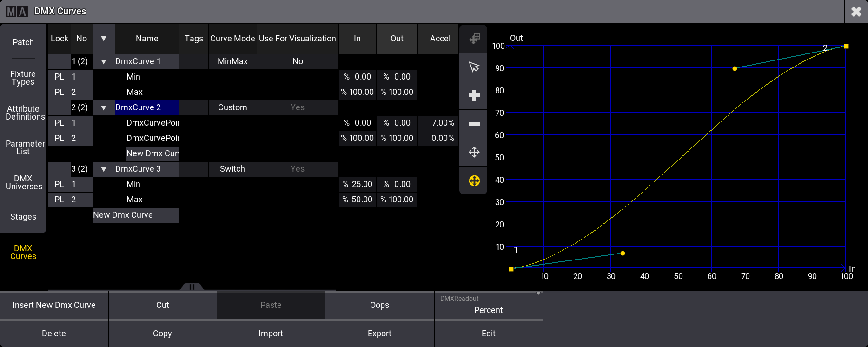Toggle Use For Visualization of DmxCurve 1
Viewport: 868px width, 347px height.
(x=298, y=61)
